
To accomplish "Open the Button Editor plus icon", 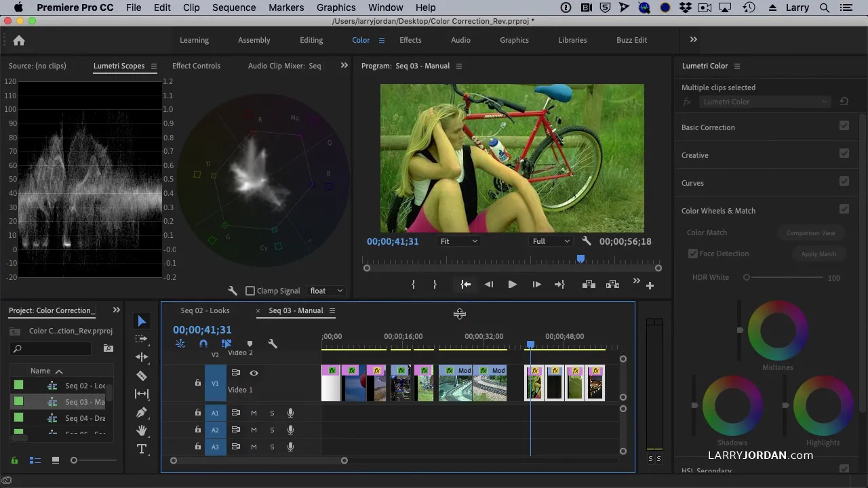I will click(x=650, y=285).
